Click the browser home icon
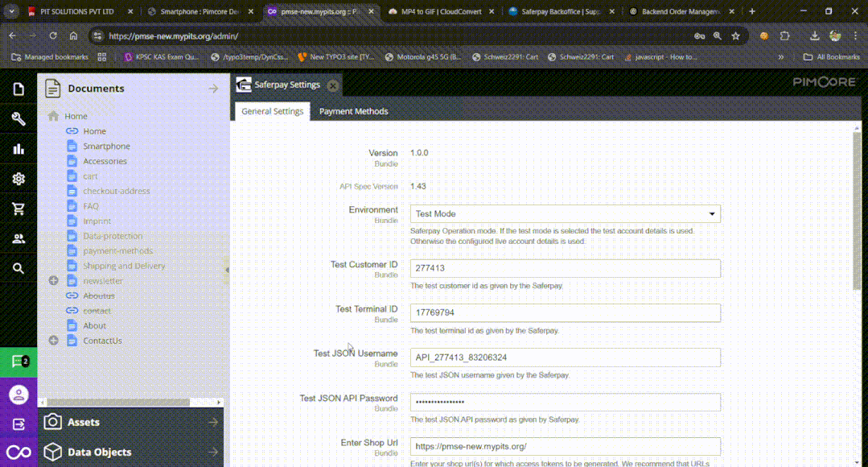The image size is (868, 467). point(74,36)
